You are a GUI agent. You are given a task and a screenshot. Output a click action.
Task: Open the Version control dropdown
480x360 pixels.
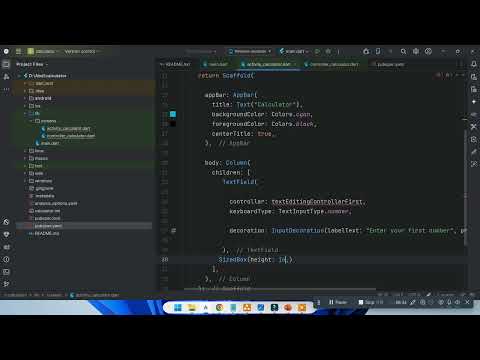pos(82,51)
